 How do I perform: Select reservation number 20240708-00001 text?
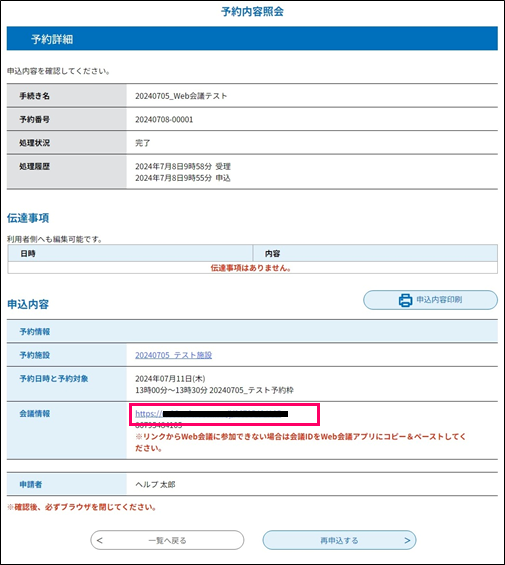164,120
